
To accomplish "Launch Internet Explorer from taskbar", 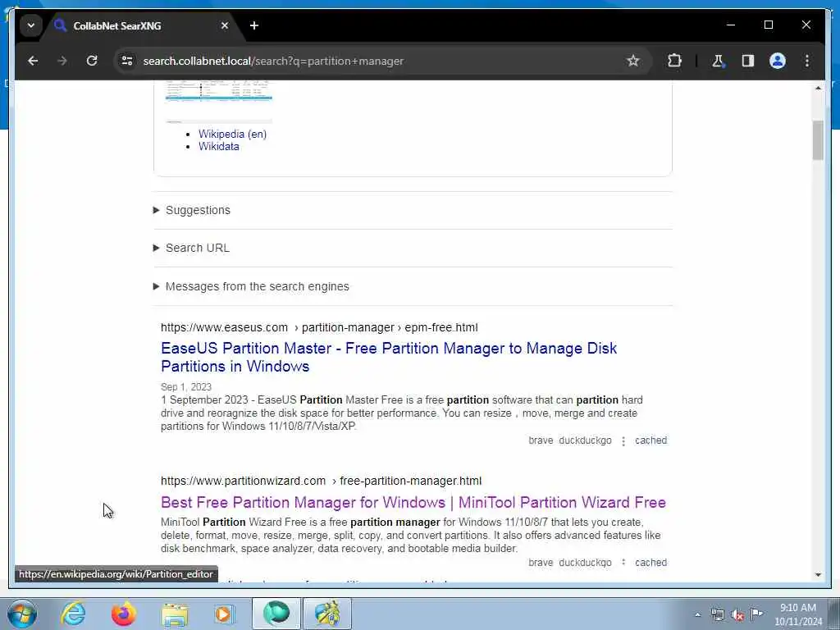I will [73, 614].
